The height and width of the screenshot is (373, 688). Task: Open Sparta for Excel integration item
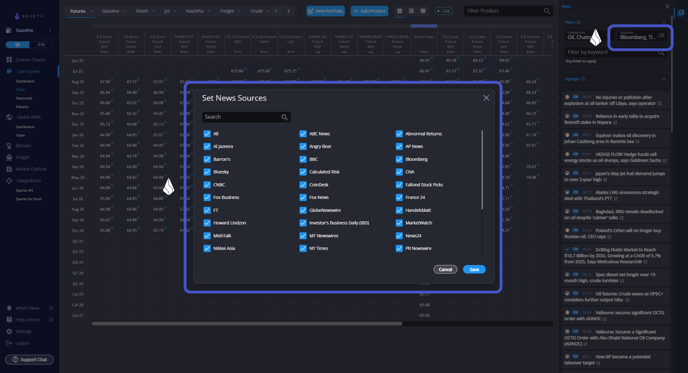pos(29,199)
